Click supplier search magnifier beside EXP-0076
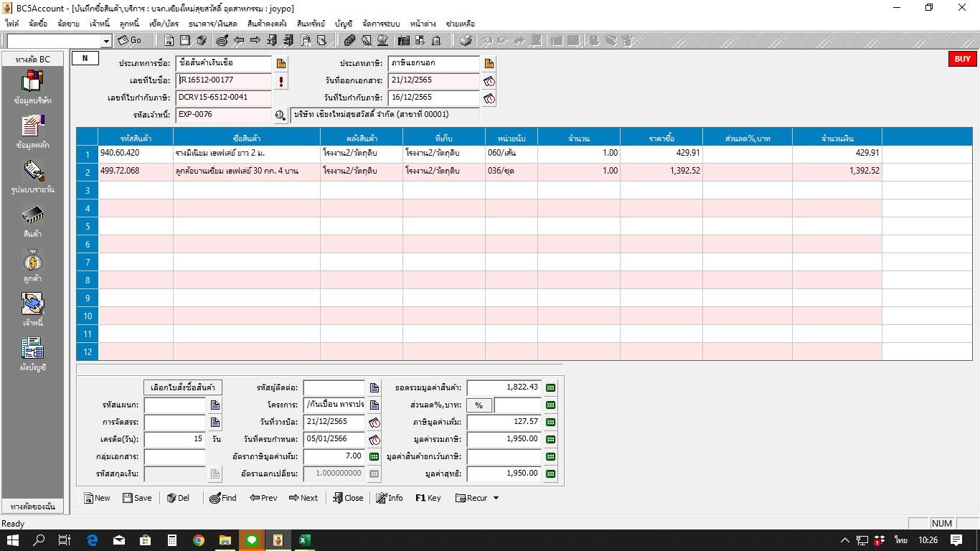The width and height of the screenshot is (980, 551). [281, 115]
